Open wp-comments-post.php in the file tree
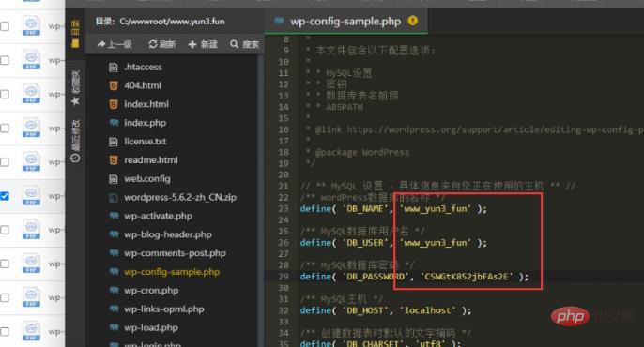Viewport: 644px width, 347px height. (x=175, y=253)
